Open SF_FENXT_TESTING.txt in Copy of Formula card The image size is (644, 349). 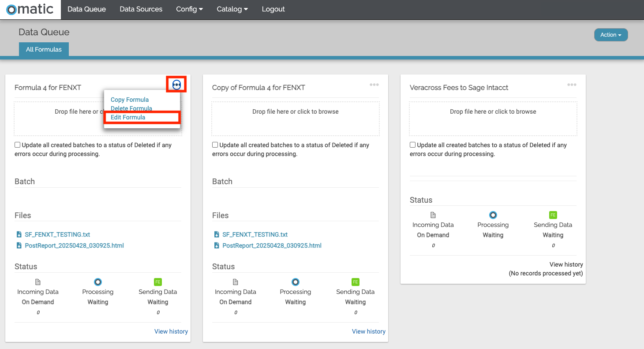(x=255, y=234)
